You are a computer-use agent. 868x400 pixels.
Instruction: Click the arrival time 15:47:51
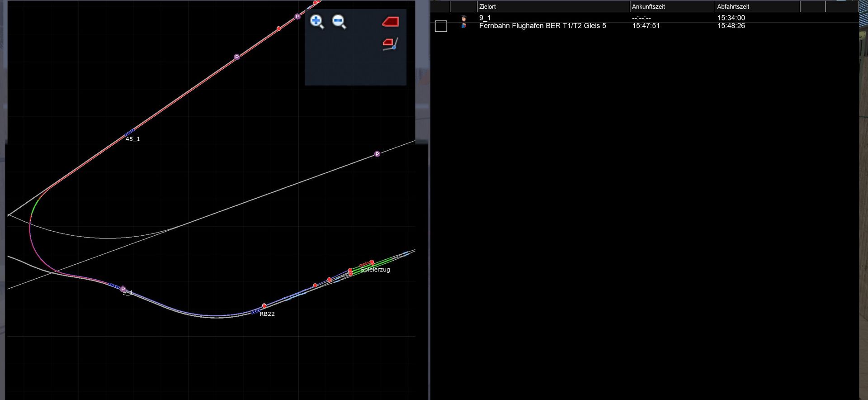[646, 26]
